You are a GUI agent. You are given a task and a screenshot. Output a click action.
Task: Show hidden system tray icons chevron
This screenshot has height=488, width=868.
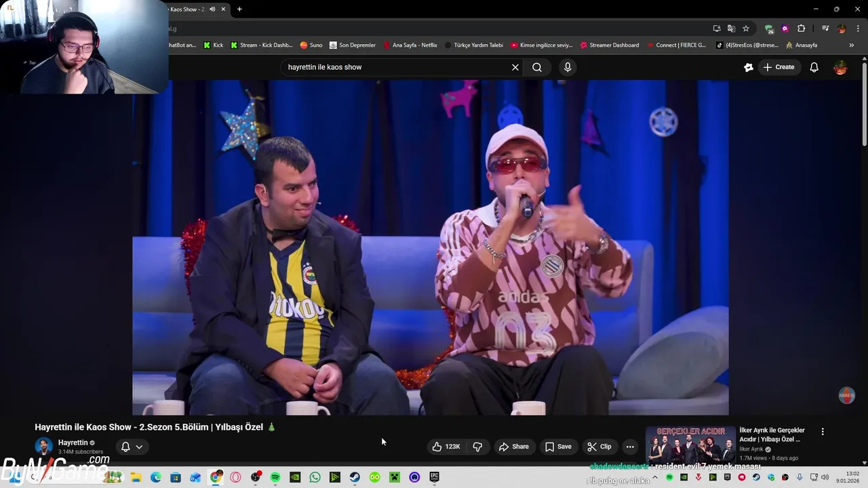pyautogui.click(x=654, y=477)
